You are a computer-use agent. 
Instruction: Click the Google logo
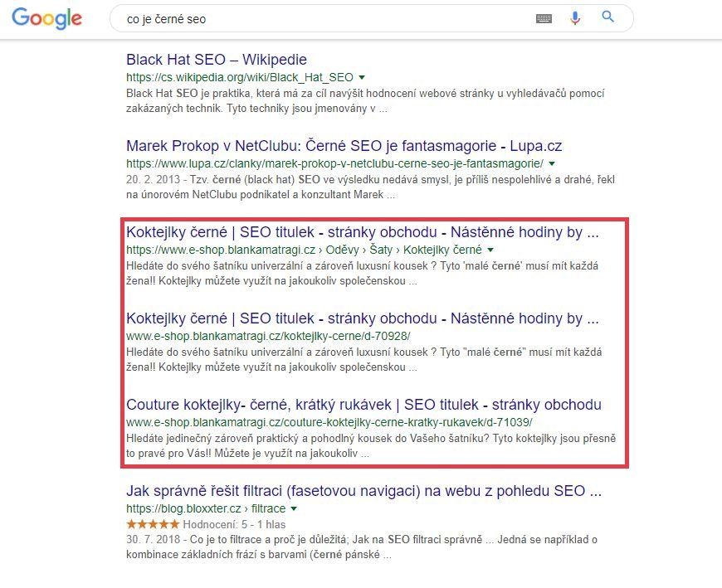[46, 18]
